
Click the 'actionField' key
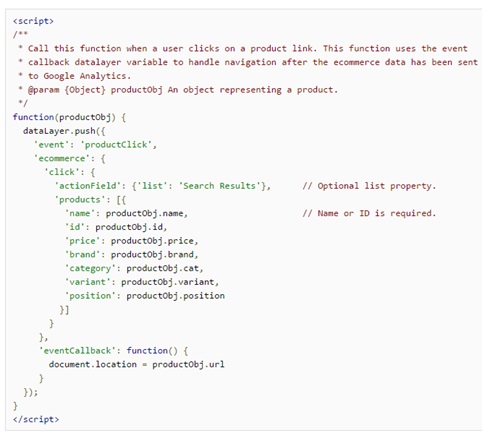[x=88, y=186]
